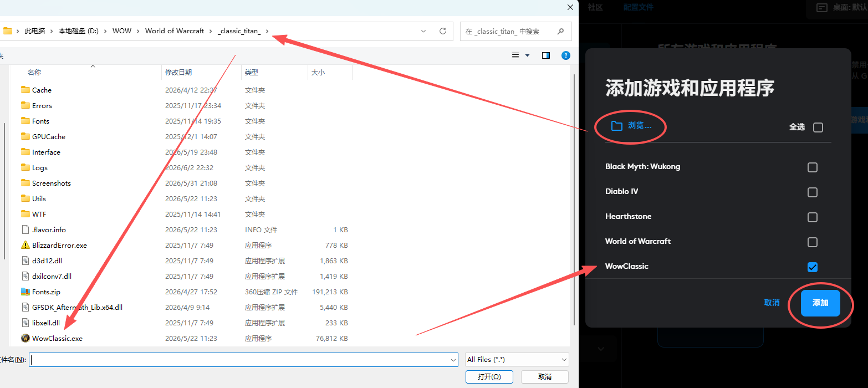Open file dialog help icon
Screen dimensions: 868x388
pos(566,55)
